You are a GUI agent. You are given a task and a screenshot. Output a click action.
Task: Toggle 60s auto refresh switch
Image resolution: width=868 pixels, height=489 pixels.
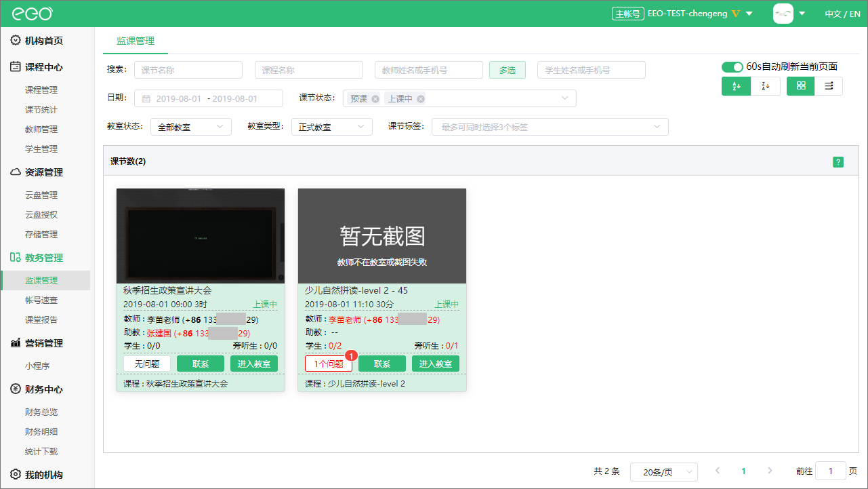point(732,66)
